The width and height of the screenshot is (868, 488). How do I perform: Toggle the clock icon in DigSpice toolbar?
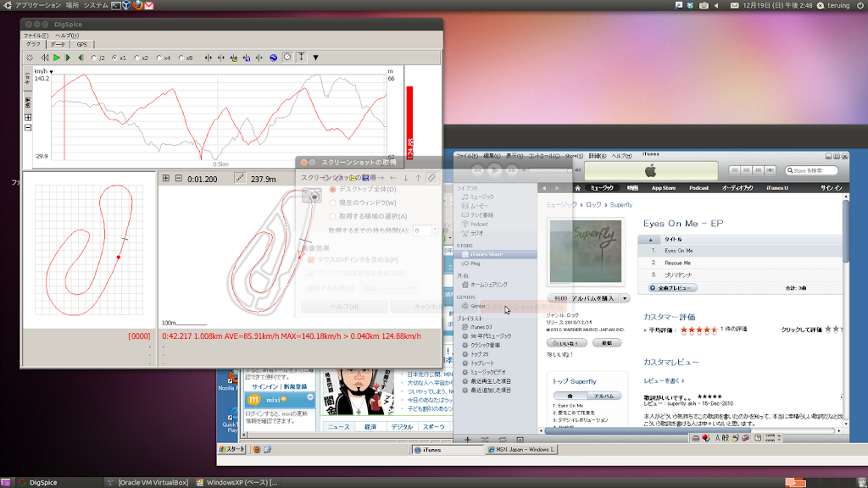pos(287,57)
